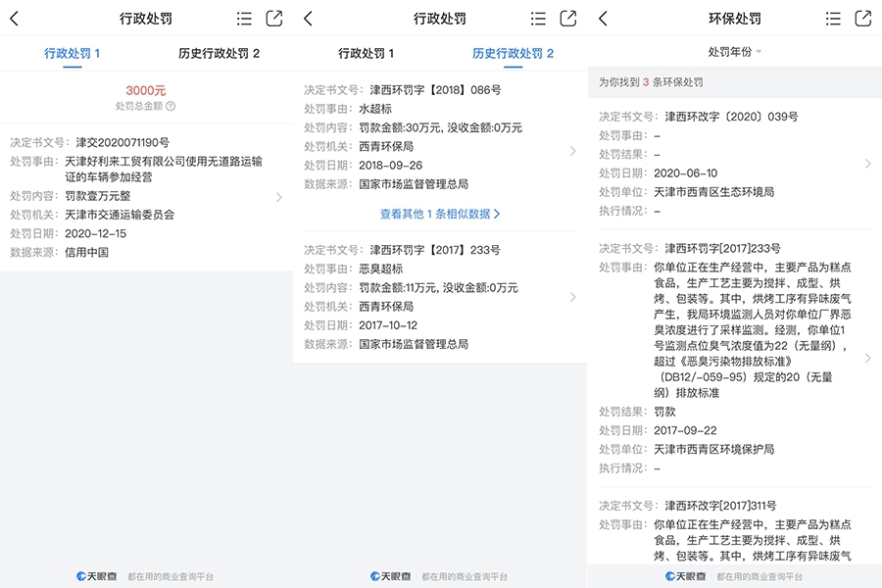Open list menu icon on 环保处罚 screen

tap(833, 19)
